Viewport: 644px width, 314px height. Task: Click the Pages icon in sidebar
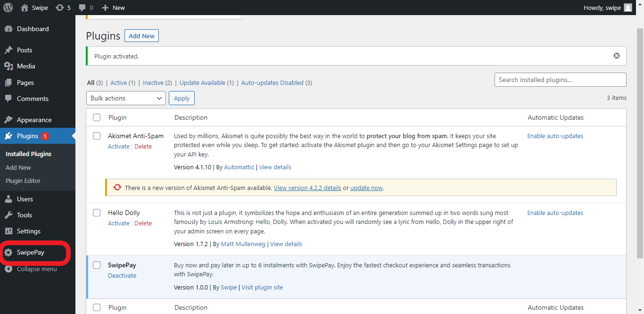click(8, 83)
